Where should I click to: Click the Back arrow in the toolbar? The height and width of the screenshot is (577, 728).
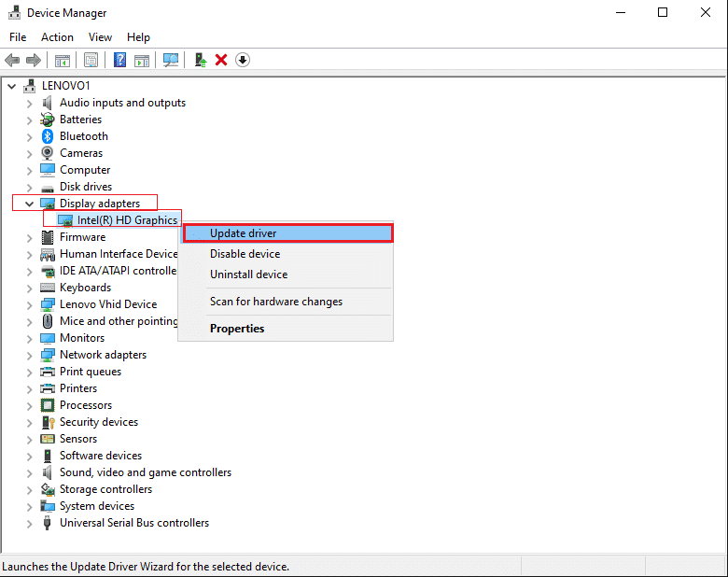click(x=12, y=60)
